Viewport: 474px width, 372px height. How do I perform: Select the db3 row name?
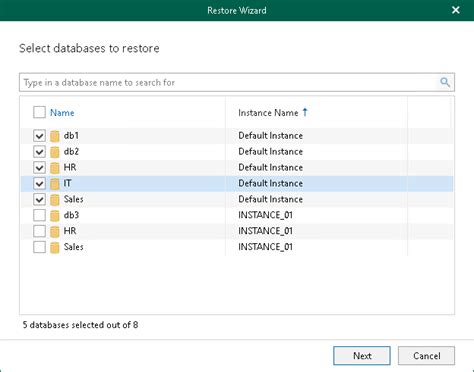(71, 215)
